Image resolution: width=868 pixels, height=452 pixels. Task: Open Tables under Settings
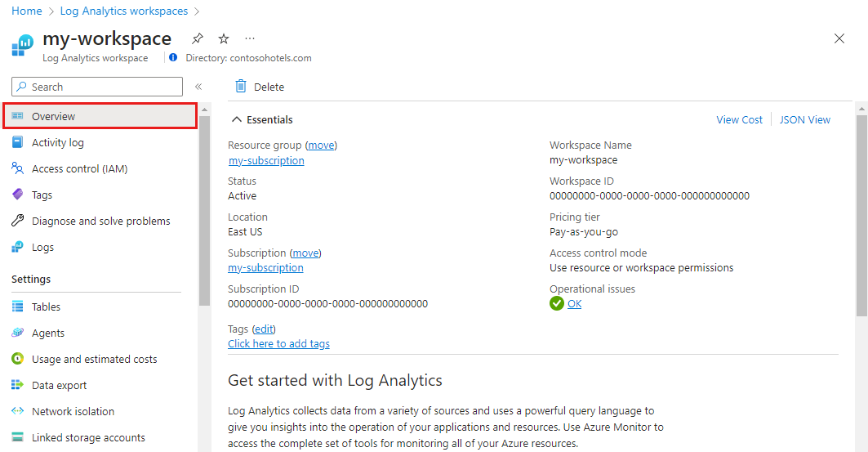pos(46,307)
